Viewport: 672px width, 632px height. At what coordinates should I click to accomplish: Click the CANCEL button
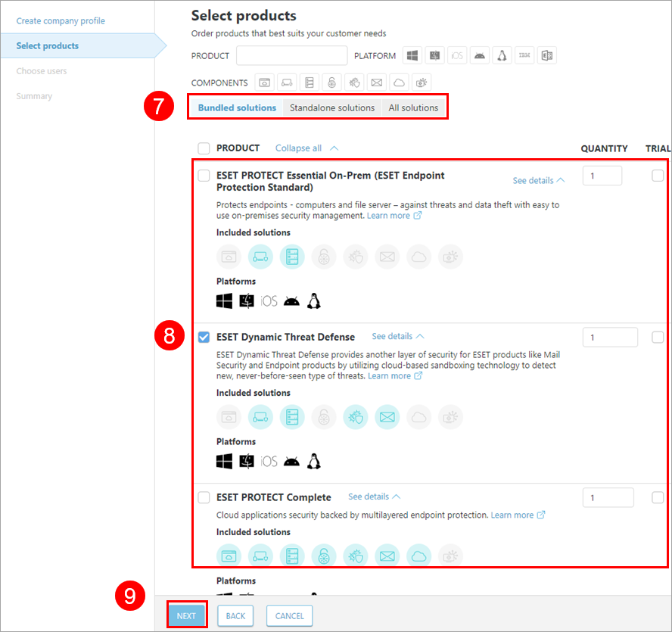point(289,615)
